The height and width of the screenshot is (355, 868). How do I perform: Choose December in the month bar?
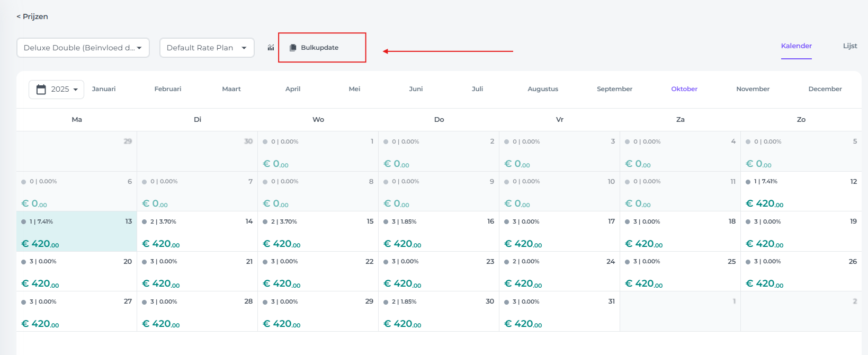pos(825,89)
